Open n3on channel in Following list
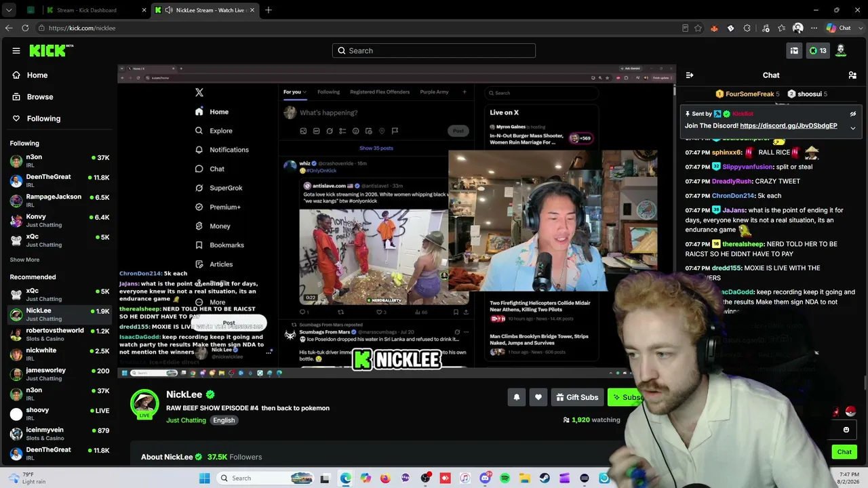868x488 pixels. [60, 161]
